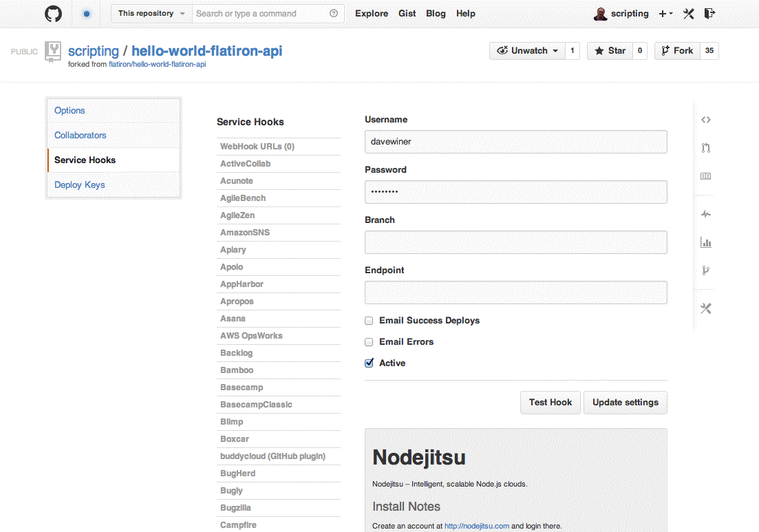Select AmazonSNS service hook
This screenshot has width=759, height=532.
[279, 233]
